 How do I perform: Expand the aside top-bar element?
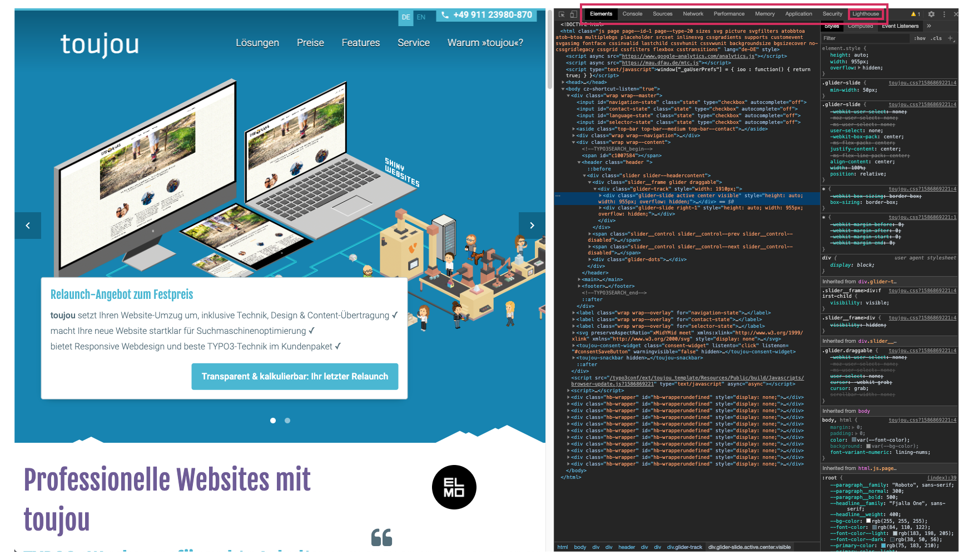pyautogui.click(x=574, y=129)
